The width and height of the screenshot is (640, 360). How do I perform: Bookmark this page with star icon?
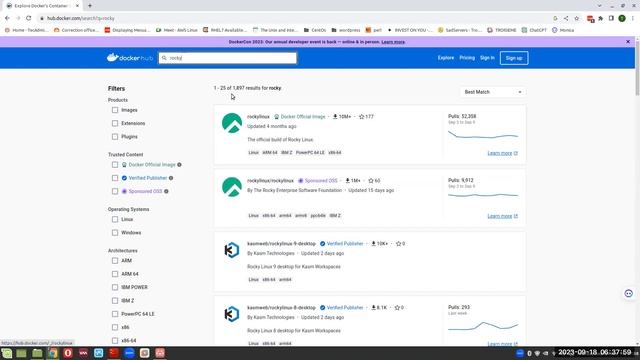576,18
